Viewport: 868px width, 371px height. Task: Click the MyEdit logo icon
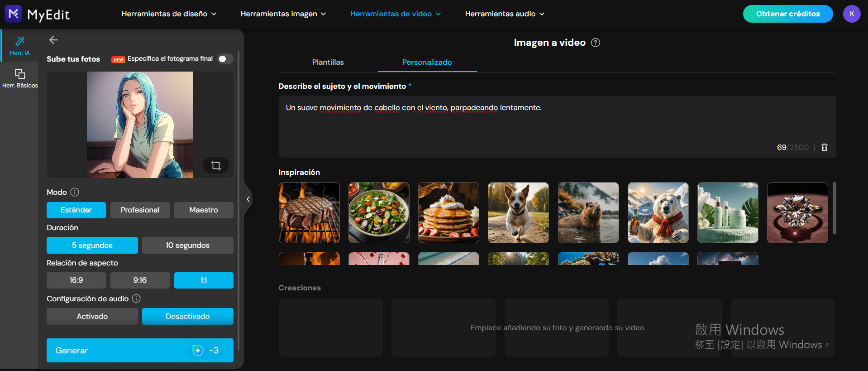point(13,14)
